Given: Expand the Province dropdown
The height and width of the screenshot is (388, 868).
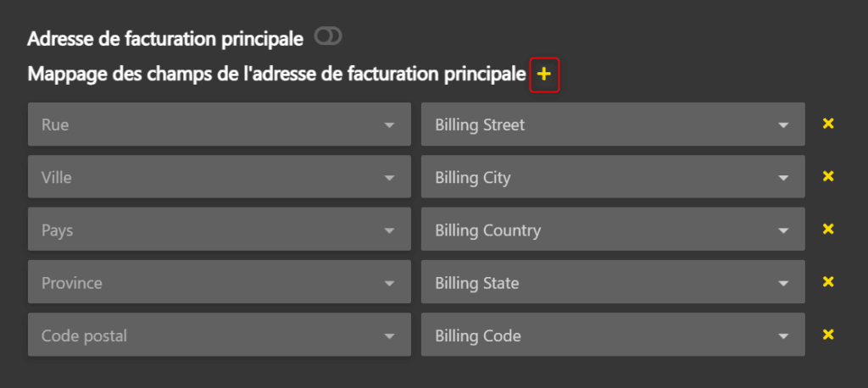Looking at the screenshot, I should (219, 283).
